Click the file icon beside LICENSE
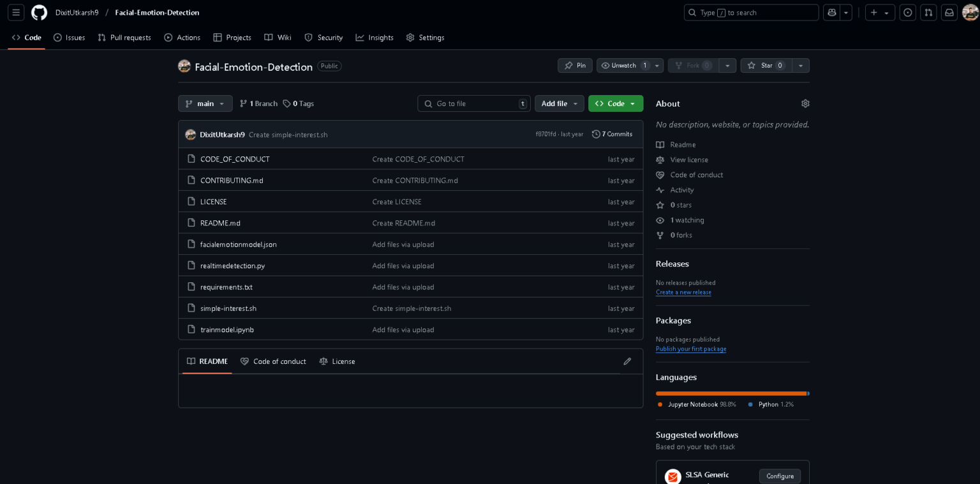The height and width of the screenshot is (484, 980). click(x=191, y=202)
